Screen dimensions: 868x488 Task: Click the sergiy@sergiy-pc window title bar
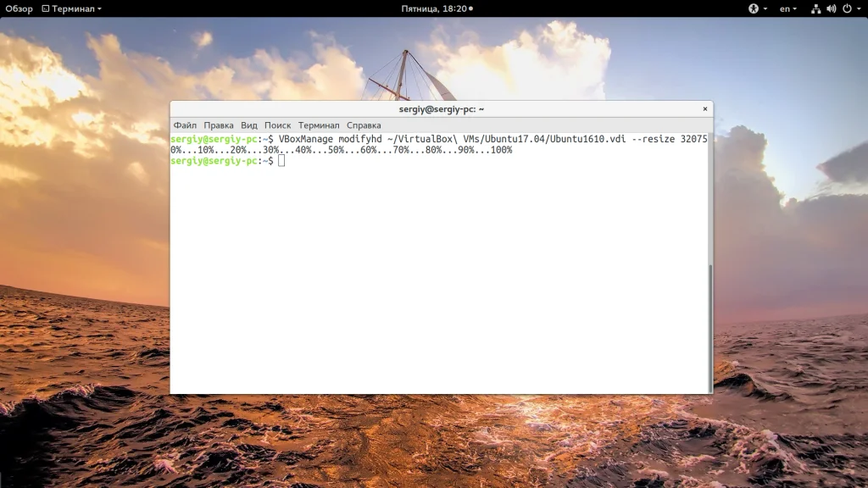[x=441, y=109]
